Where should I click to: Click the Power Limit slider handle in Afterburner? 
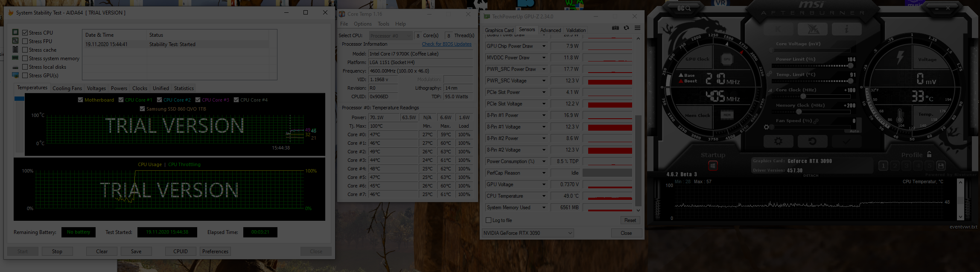pos(850,66)
